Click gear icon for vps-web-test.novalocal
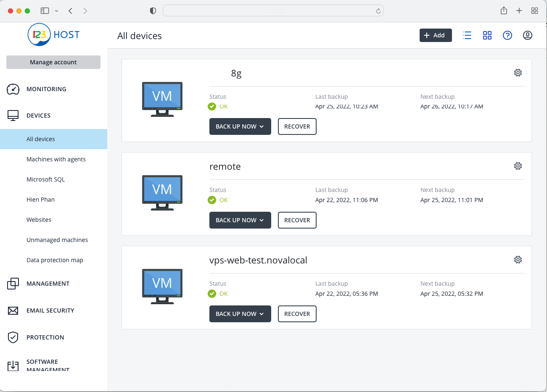 pos(518,260)
